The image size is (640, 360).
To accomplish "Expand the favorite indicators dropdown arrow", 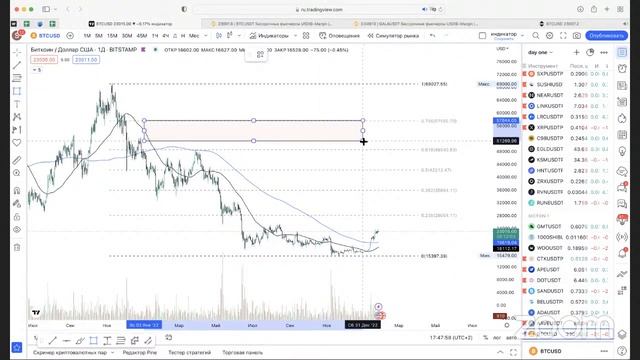I will pyautogui.click(x=296, y=36).
